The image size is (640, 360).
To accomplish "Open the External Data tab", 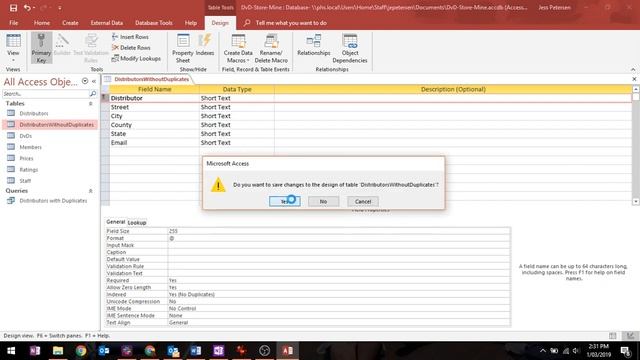I will click(x=107, y=23).
